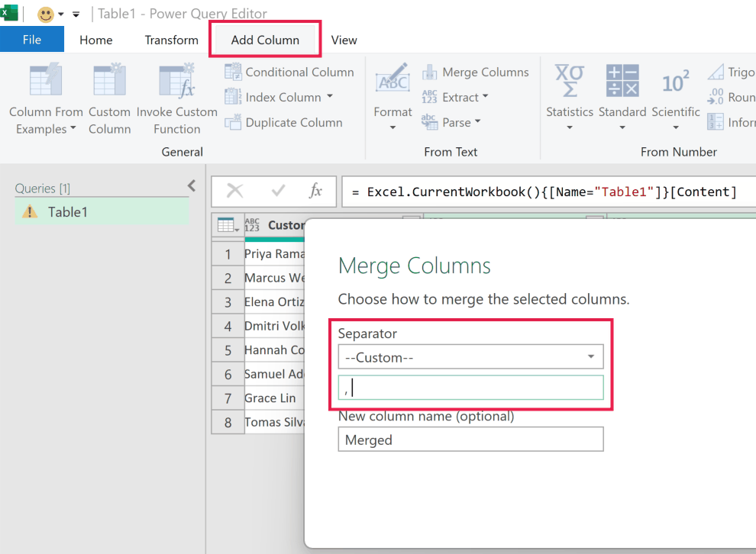Expand the Standard dropdown arrow
The image size is (756, 554).
coord(622,127)
